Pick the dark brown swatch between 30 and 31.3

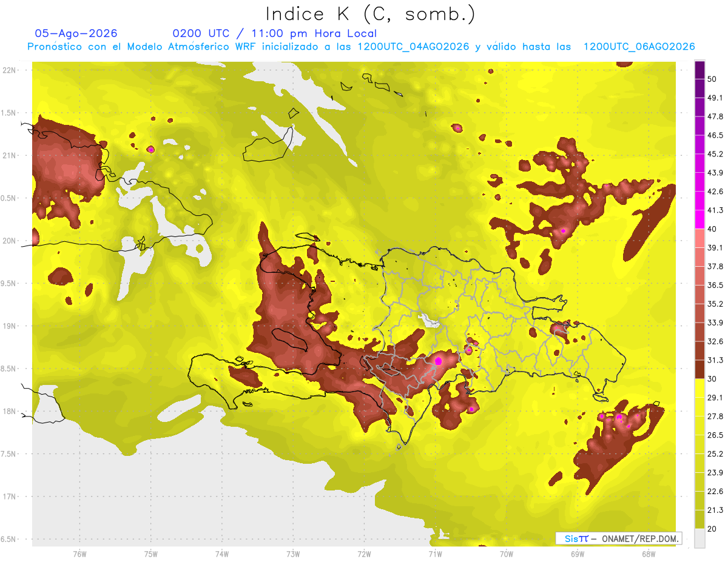coord(699,369)
